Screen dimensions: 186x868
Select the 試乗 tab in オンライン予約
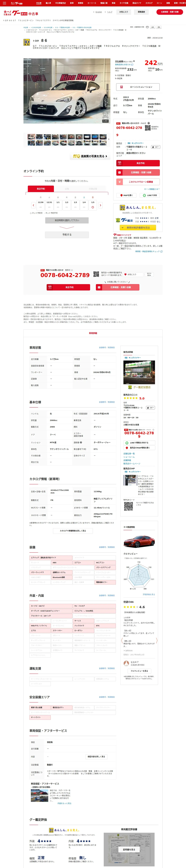tap(67, 189)
